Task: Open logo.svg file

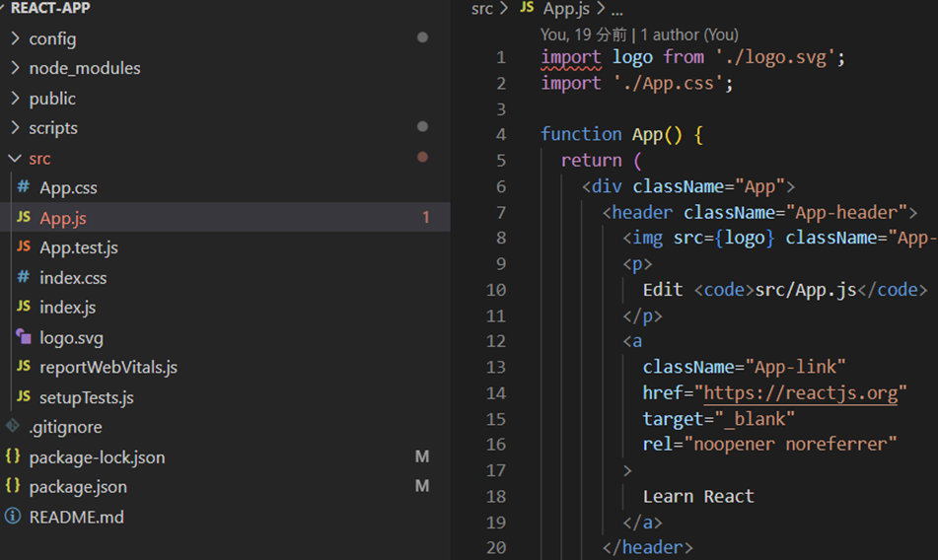Action: click(x=71, y=338)
